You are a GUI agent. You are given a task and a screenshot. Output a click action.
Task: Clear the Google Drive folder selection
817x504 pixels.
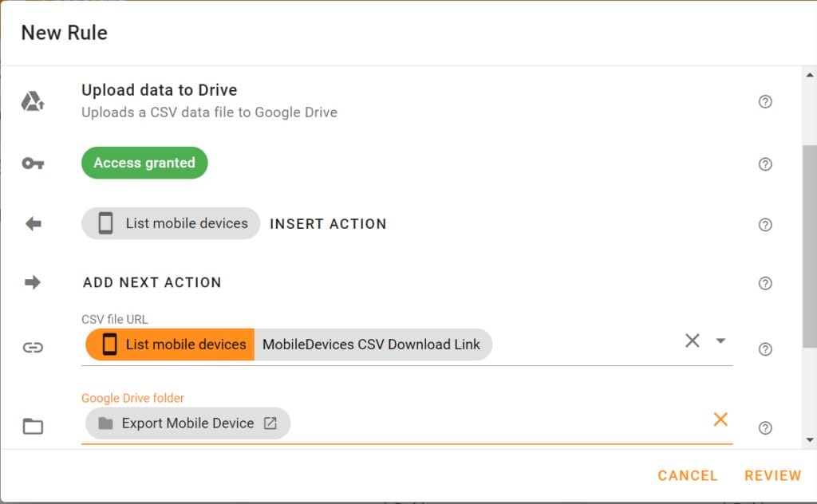tap(720, 419)
